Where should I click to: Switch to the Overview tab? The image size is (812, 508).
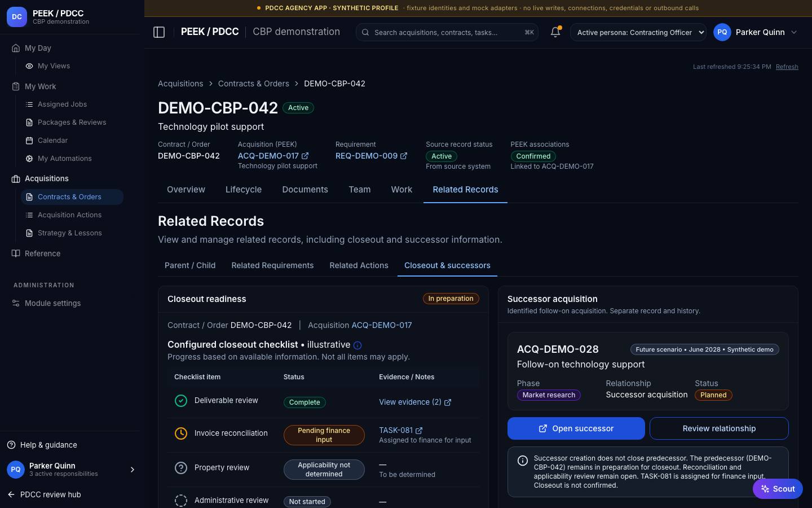186,190
